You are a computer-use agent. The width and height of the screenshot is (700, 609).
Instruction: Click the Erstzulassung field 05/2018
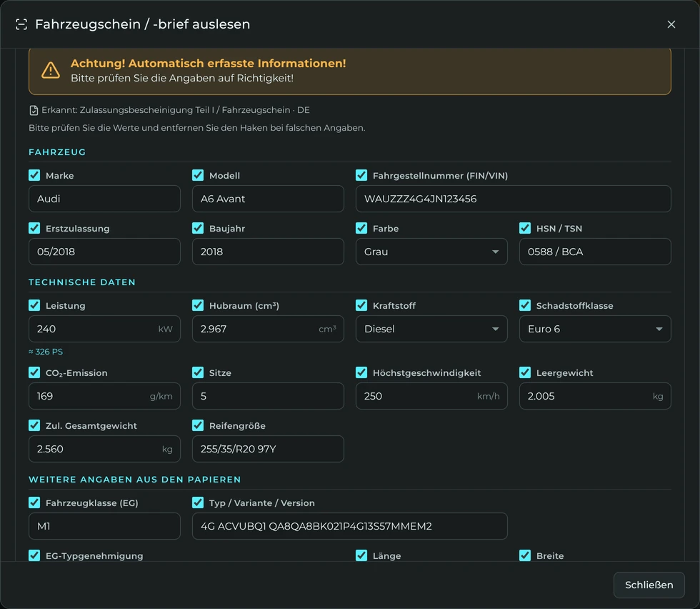pos(104,252)
